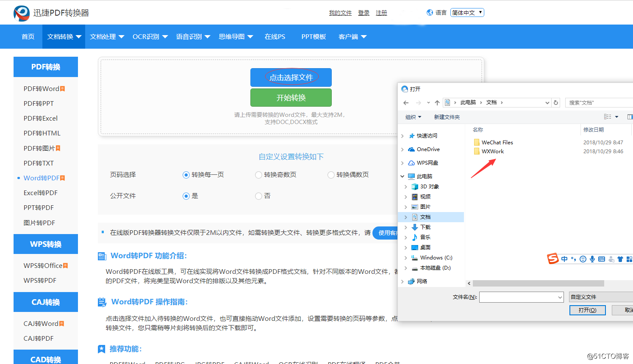Open the soft keyboard on IME bar
The height and width of the screenshot is (364, 633).
pyautogui.click(x=602, y=259)
